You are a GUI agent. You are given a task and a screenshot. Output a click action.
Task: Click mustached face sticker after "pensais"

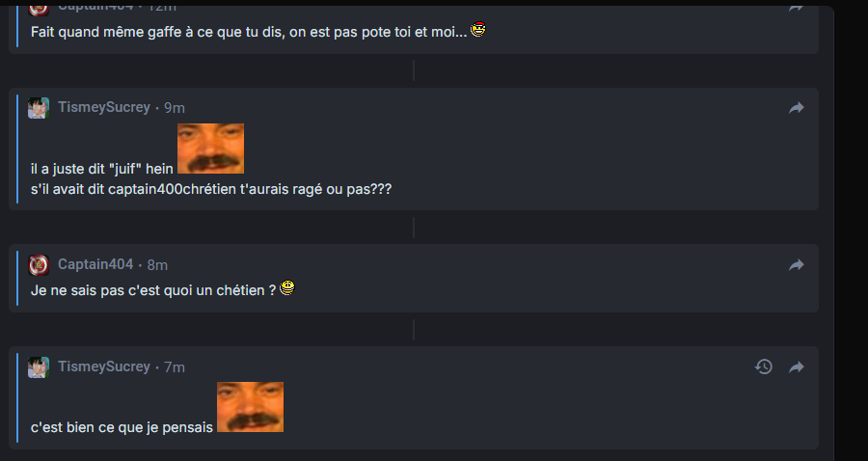point(250,407)
